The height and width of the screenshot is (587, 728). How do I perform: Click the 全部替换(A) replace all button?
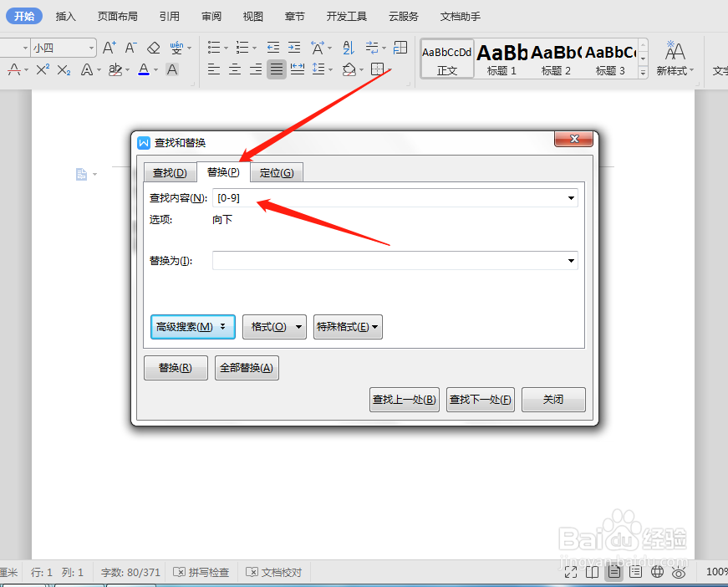247,368
